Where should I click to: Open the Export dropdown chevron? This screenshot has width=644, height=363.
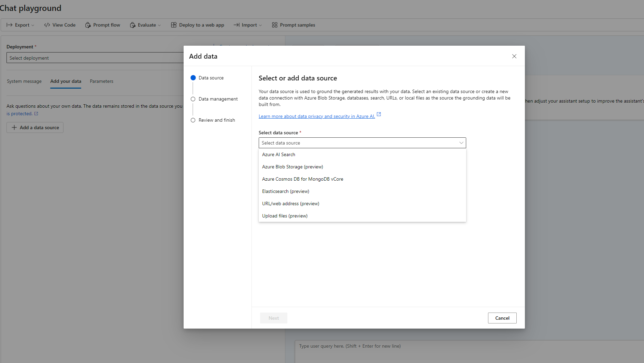tap(33, 25)
